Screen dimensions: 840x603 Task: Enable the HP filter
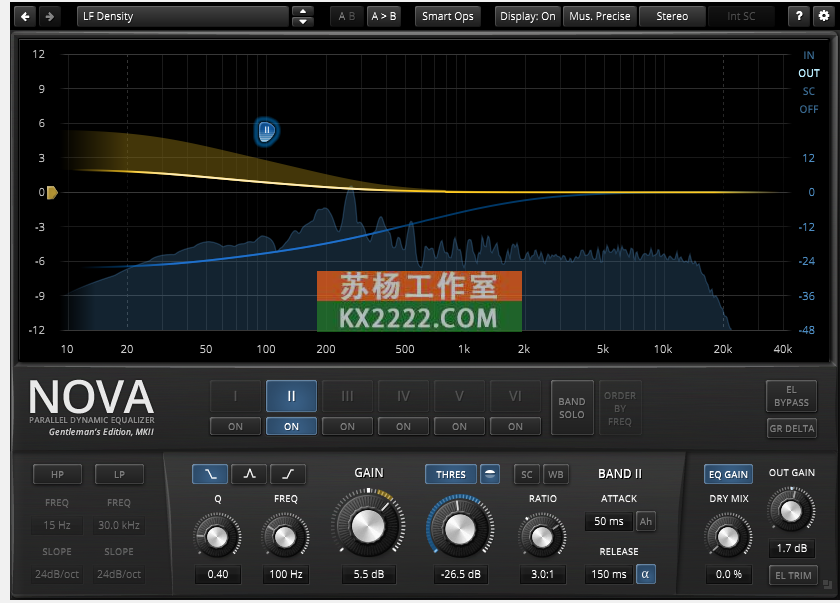click(57, 474)
